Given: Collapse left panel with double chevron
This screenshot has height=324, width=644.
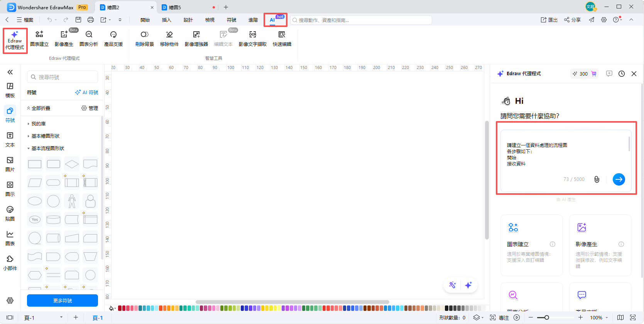Looking at the screenshot, I should click(10, 72).
